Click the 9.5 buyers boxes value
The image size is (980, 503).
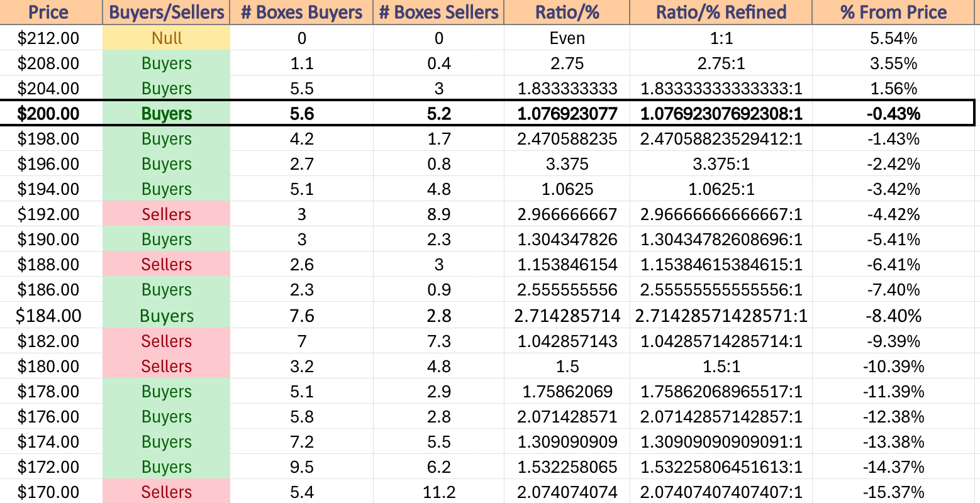point(301,467)
